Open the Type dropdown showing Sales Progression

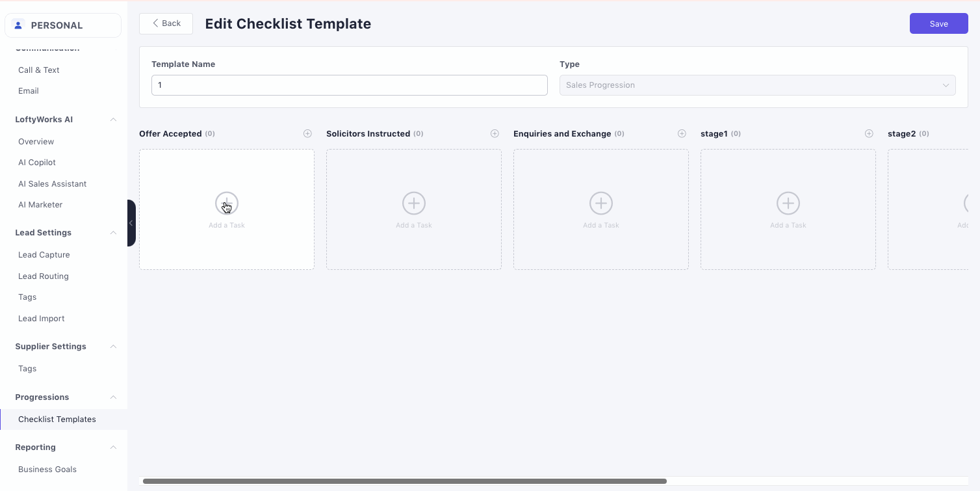[x=757, y=85]
